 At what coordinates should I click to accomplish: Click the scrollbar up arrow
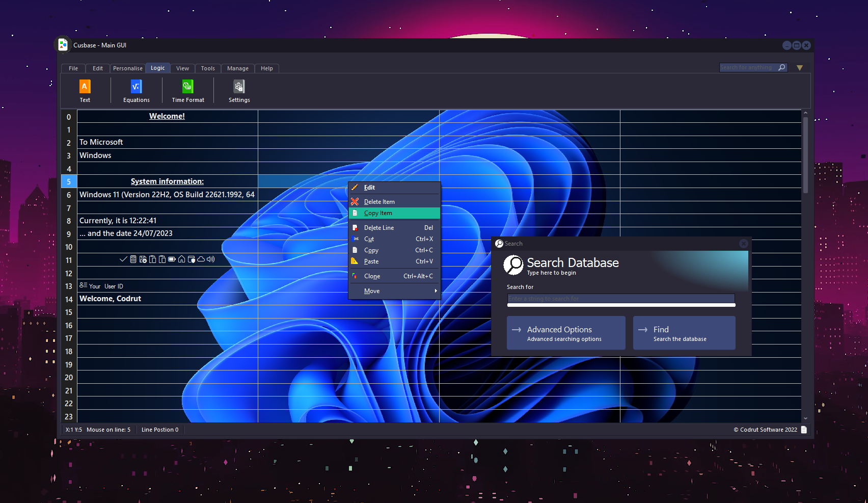(x=805, y=113)
